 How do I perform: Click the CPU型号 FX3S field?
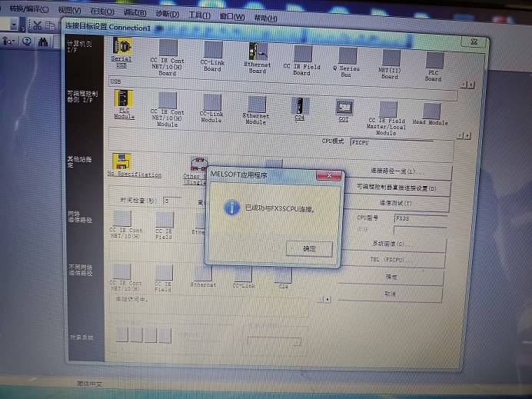[421, 219]
